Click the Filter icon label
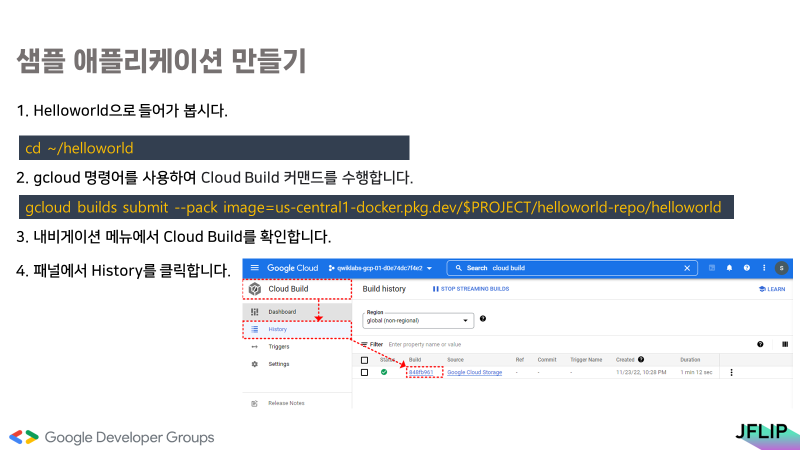 372,344
